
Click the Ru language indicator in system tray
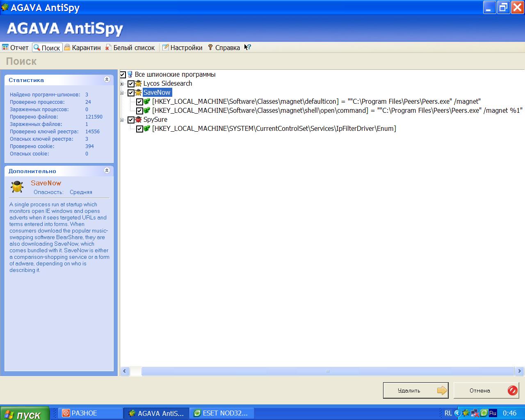point(493,413)
